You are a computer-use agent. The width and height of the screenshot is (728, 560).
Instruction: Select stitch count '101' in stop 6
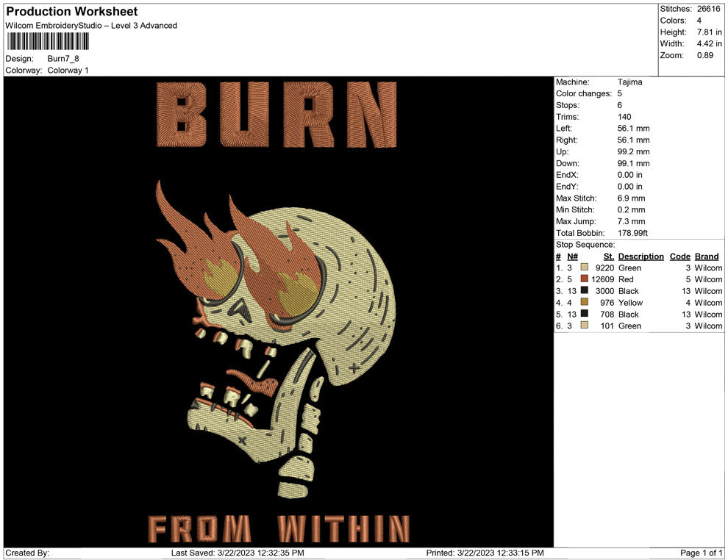(607, 326)
